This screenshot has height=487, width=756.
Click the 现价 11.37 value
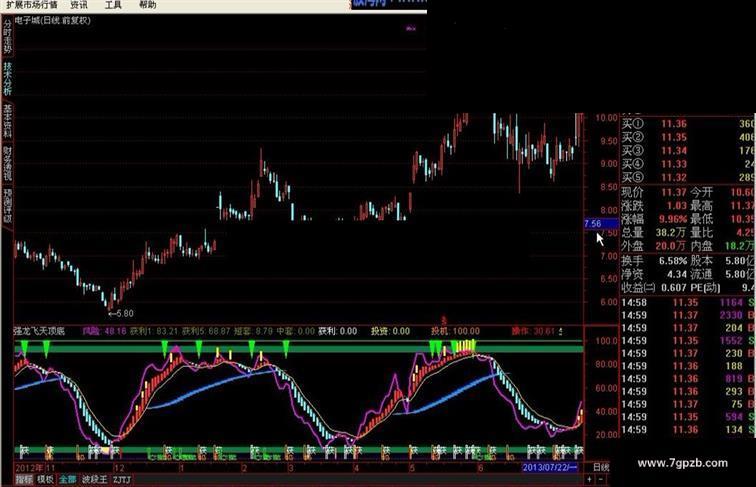click(x=674, y=192)
